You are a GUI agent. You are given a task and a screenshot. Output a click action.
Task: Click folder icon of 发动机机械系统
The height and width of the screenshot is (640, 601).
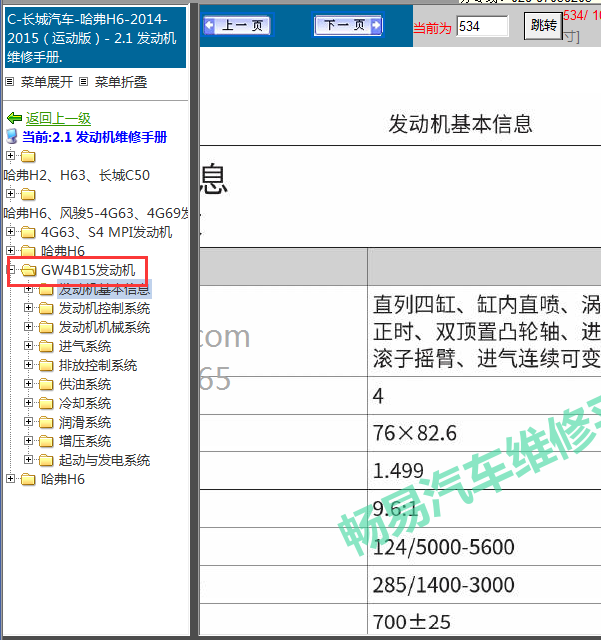coord(46,327)
